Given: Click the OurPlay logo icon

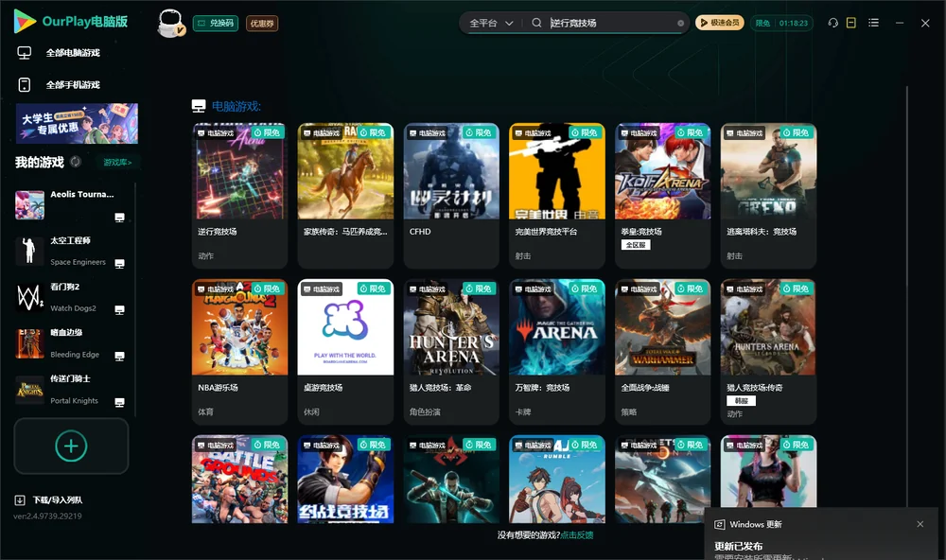Looking at the screenshot, I should click(25, 22).
